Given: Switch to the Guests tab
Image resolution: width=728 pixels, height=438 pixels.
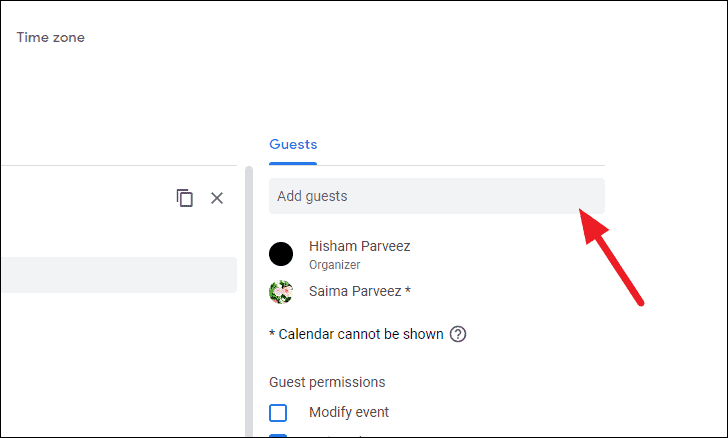Looking at the screenshot, I should [x=293, y=144].
